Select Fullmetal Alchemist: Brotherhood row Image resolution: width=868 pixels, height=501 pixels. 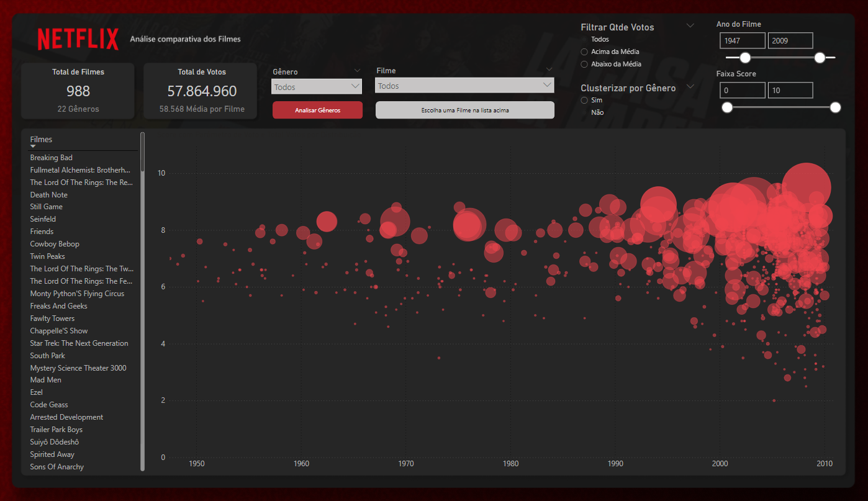[81, 170]
